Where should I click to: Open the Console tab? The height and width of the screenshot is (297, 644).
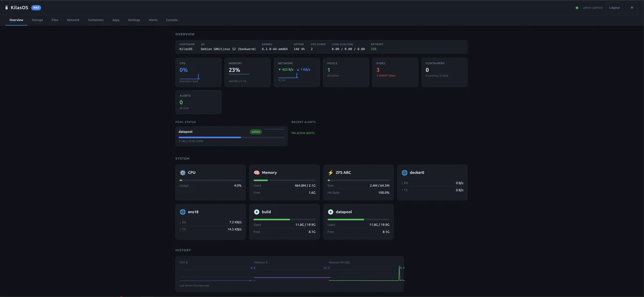coord(172,20)
